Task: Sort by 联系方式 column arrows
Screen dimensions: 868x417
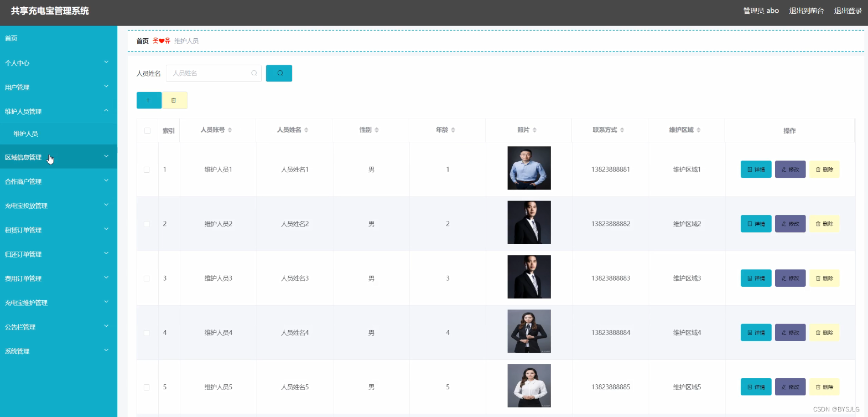Action: pyautogui.click(x=622, y=130)
